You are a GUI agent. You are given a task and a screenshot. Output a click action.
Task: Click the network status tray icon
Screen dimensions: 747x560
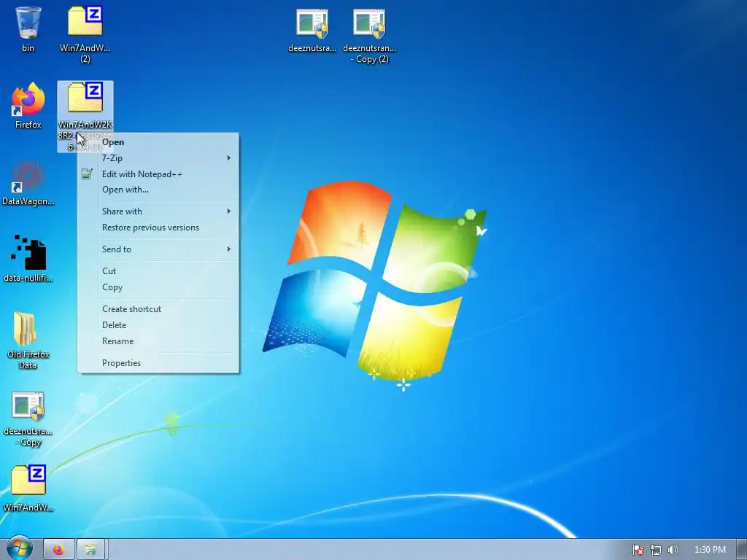[x=656, y=550]
